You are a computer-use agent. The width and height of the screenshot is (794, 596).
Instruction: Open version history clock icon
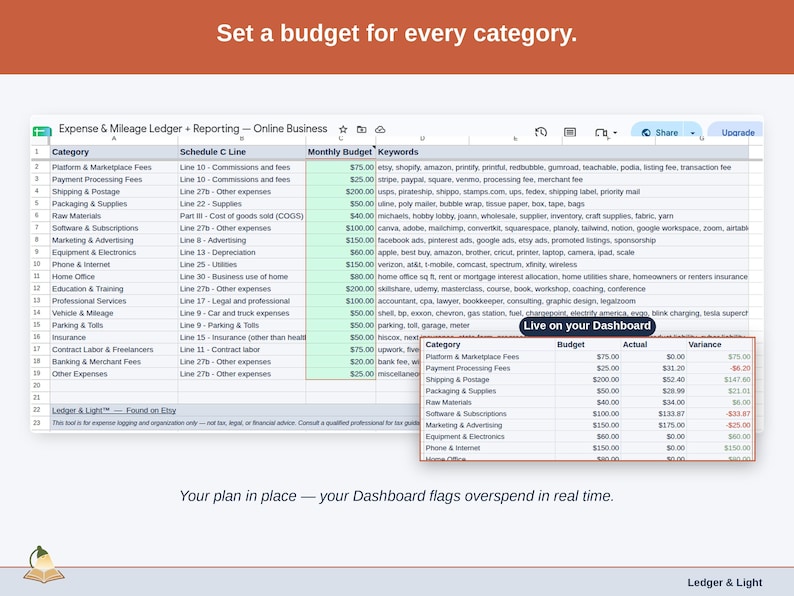click(x=541, y=132)
